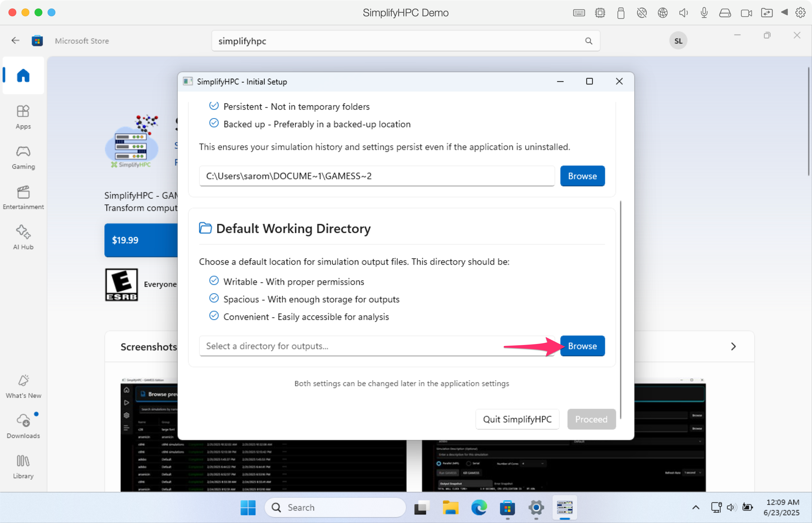Click the Microsoft Store back arrow

[x=15, y=41]
